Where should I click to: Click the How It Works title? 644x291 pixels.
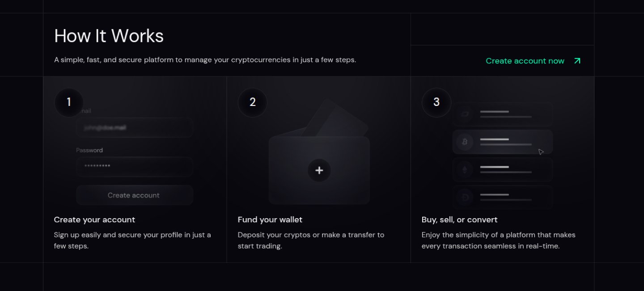tap(109, 36)
